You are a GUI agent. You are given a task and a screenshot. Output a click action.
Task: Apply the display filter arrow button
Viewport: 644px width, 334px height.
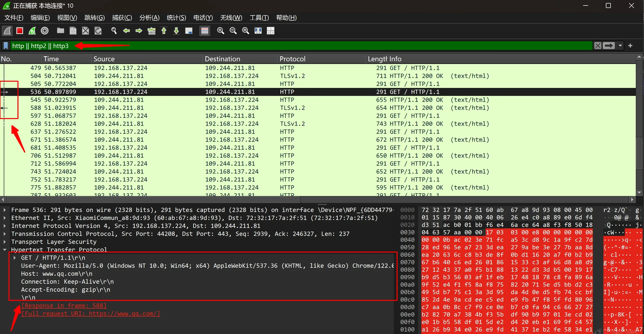point(609,46)
